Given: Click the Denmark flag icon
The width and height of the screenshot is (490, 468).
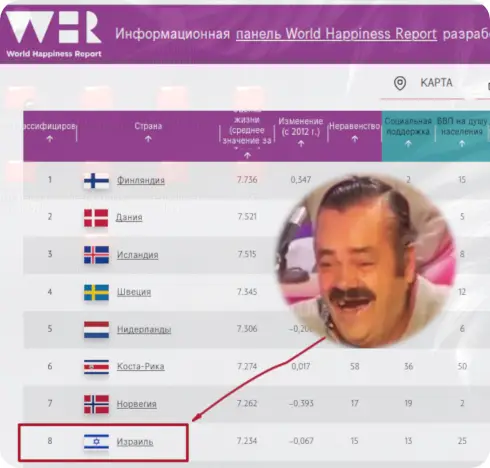Looking at the screenshot, I should pos(96,218).
